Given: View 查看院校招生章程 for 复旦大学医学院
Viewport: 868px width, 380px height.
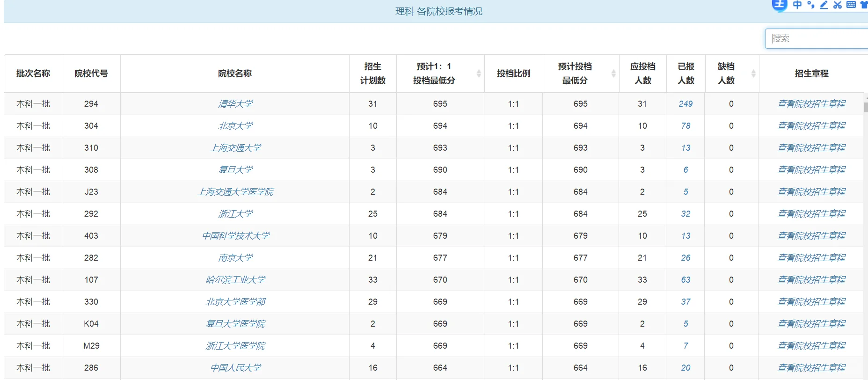Looking at the screenshot, I should point(811,324).
